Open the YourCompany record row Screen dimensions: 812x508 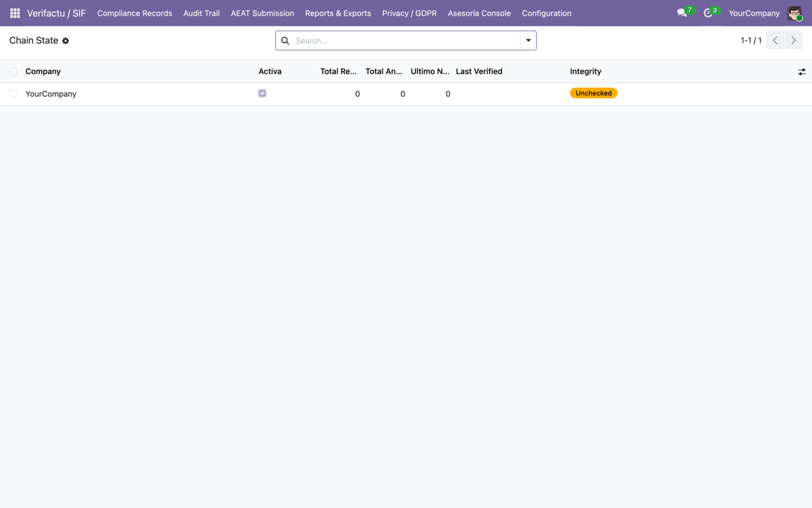(406, 93)
